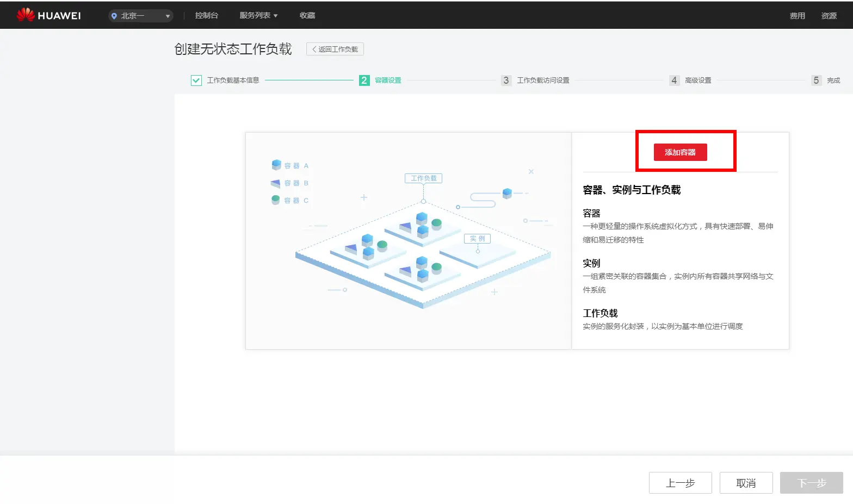Image resolution: width=853 pixels, height=504 pixels.
Task: Click the container illustration diagram
Action: click(x=409, y=241)
